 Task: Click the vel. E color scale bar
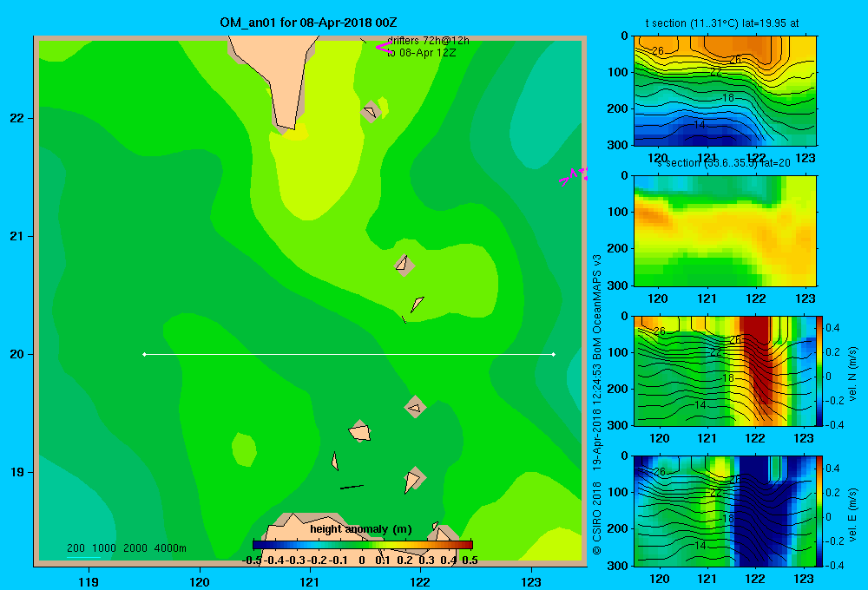(x=820, y=511)
